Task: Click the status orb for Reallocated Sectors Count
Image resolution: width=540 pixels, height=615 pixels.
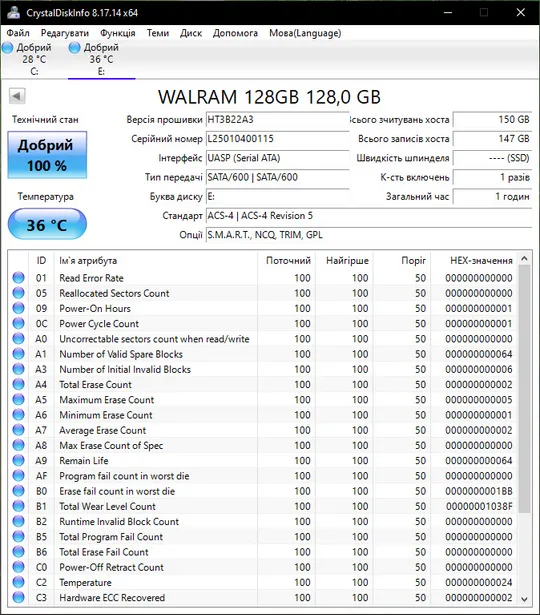Action: tap(18, 293)
